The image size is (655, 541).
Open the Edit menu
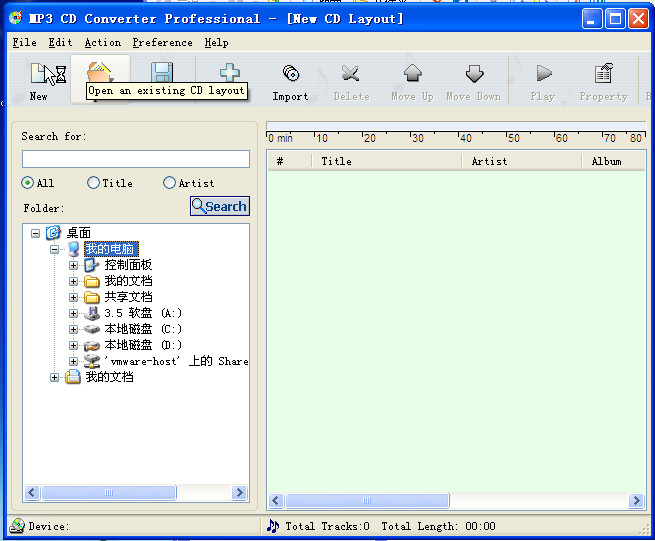60,42
